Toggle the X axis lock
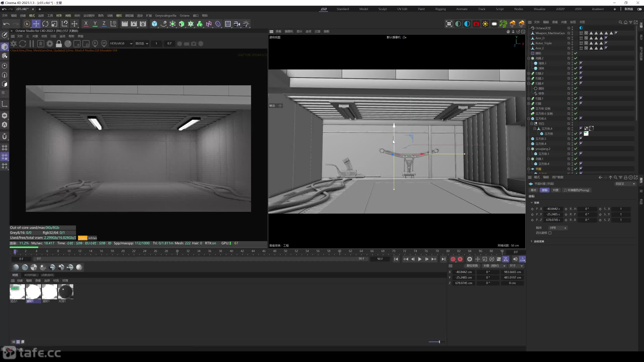 point(86,24)
